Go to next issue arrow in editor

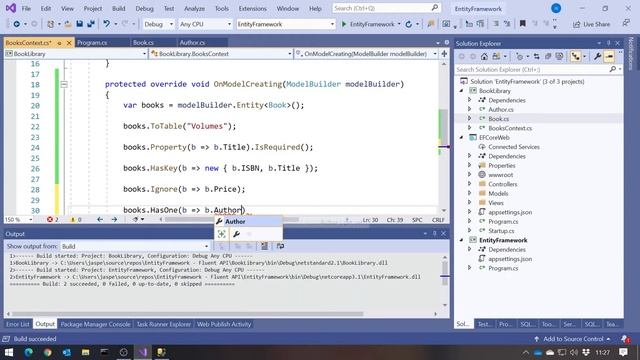[x=114, y=220]
